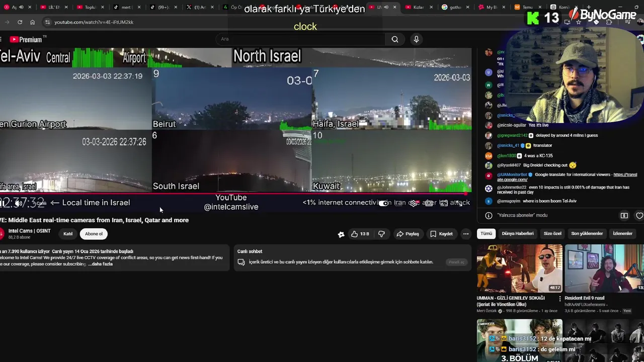Click the Kaydet save button

tap(441, 234)
